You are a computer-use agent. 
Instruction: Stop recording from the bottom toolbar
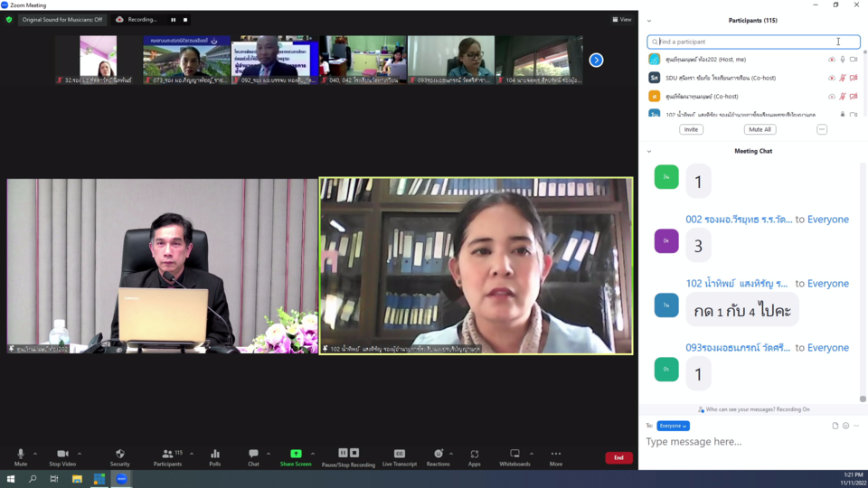click(354, 453)
